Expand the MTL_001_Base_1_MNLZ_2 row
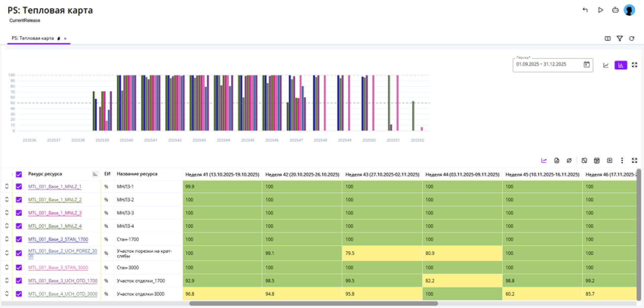Image resolution: width=644 pixels, height=308 pixels. pyautogui.click(x=7, y=200)
